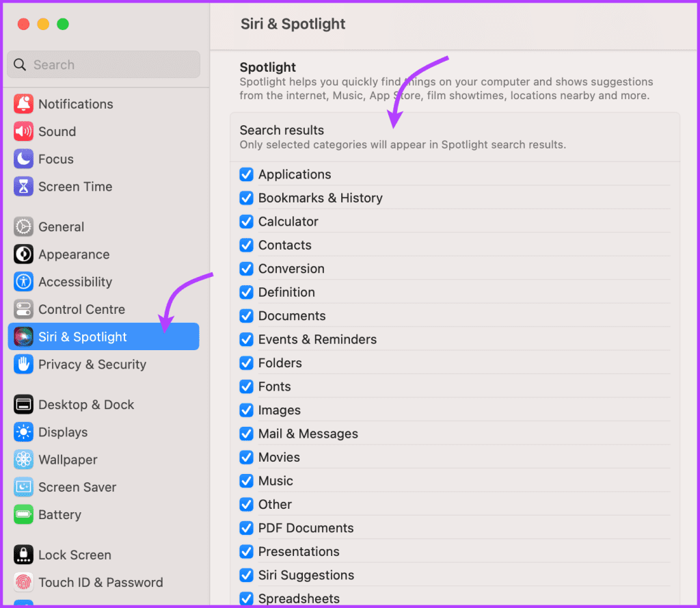Open the Notifications settings pane
700x608 pixels.
point(104,104)
